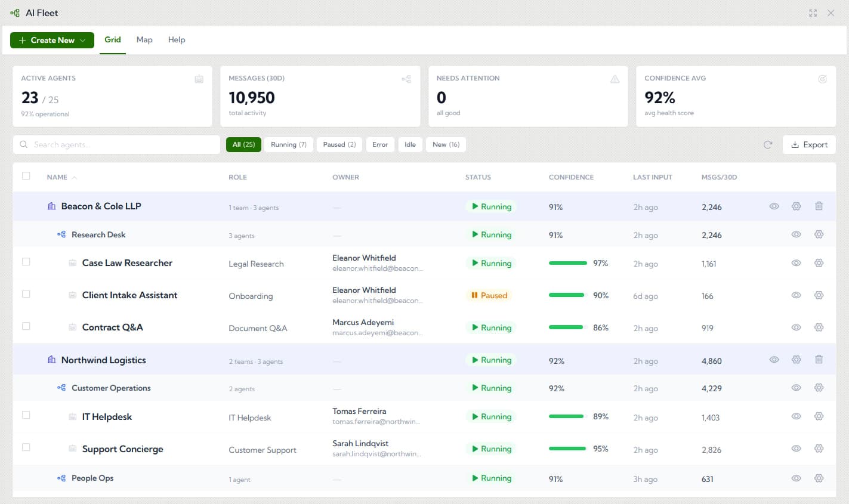Open settings gear for Client Intake Assistant

(x=819, y=295)
